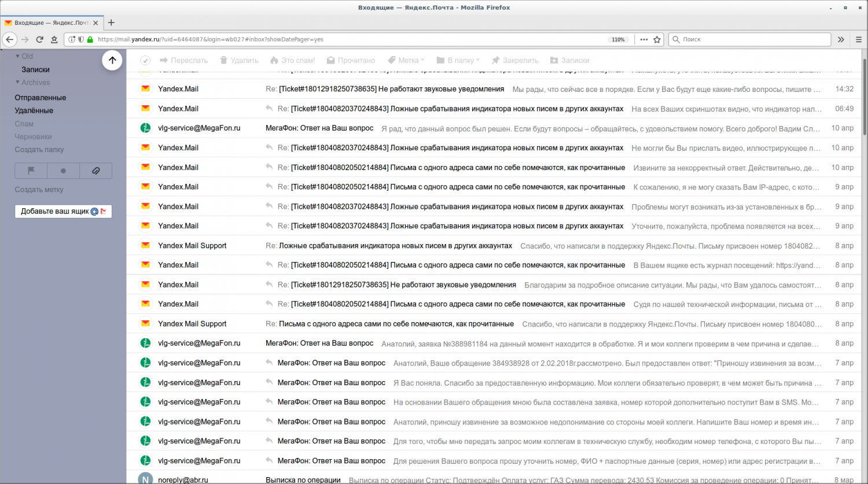Show site information via the 'i' icon
Viewport: 868px width, 484px height.
(72, 39)
